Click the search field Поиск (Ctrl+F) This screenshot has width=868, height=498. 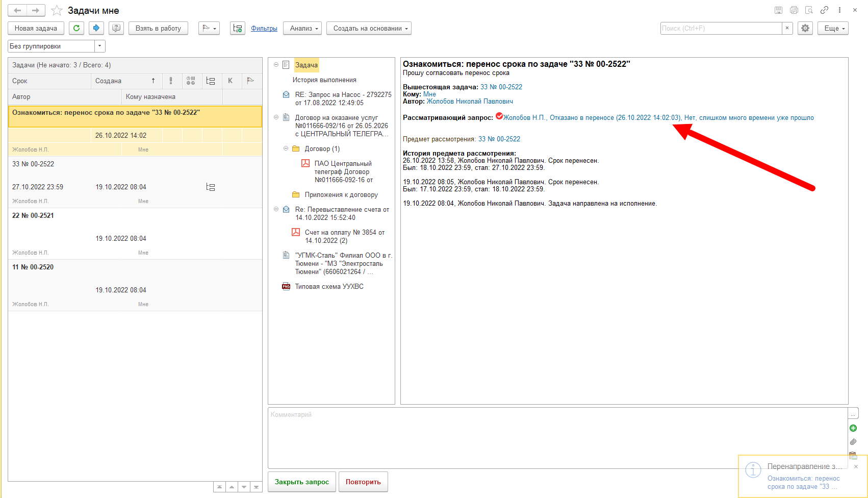[x=721, y=28]
